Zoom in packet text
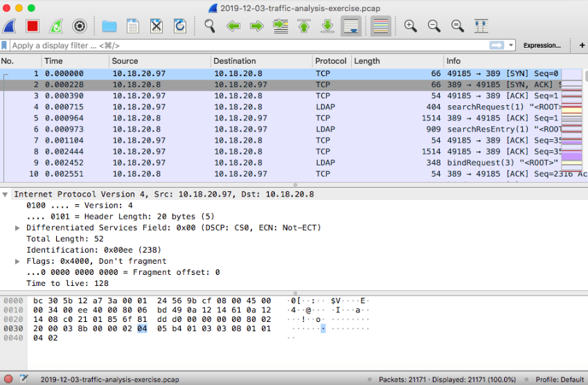The image size is (588, 385). coord(410,26)
